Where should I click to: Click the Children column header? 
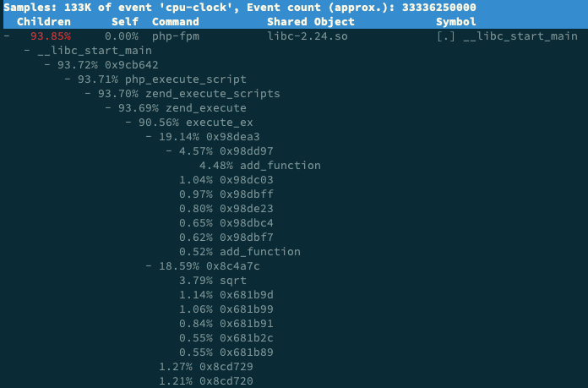click(x=44, y=21)
